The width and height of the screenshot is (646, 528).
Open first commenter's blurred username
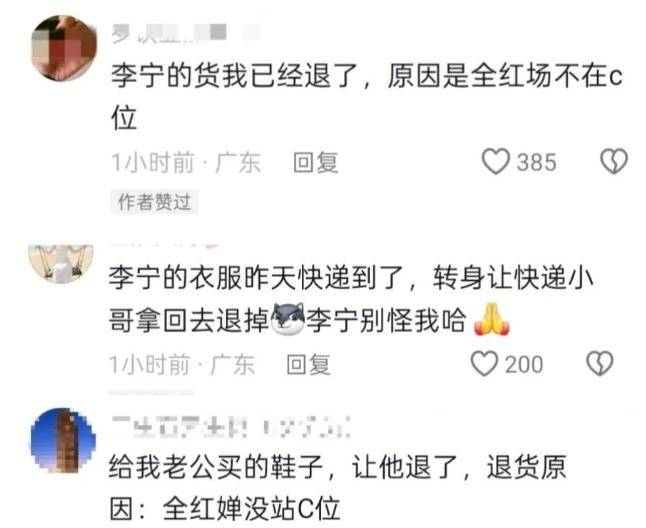185,33
